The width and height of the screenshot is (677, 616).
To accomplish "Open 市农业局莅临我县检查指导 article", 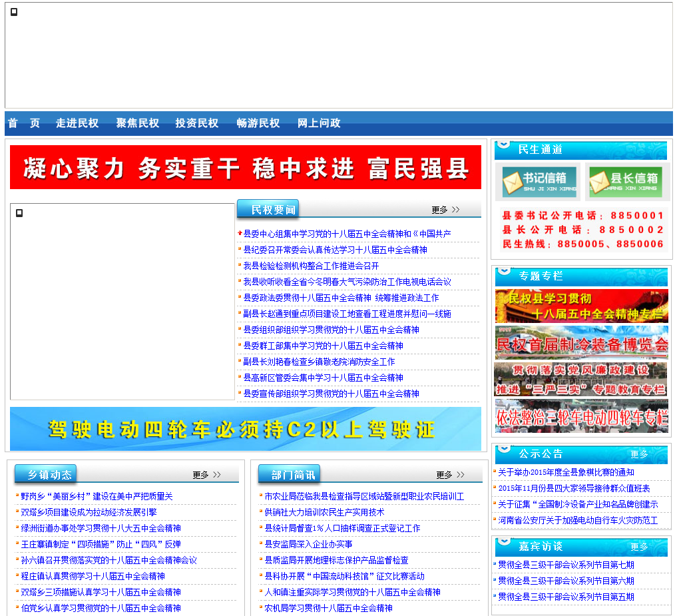I will click(x=364, y=497).
